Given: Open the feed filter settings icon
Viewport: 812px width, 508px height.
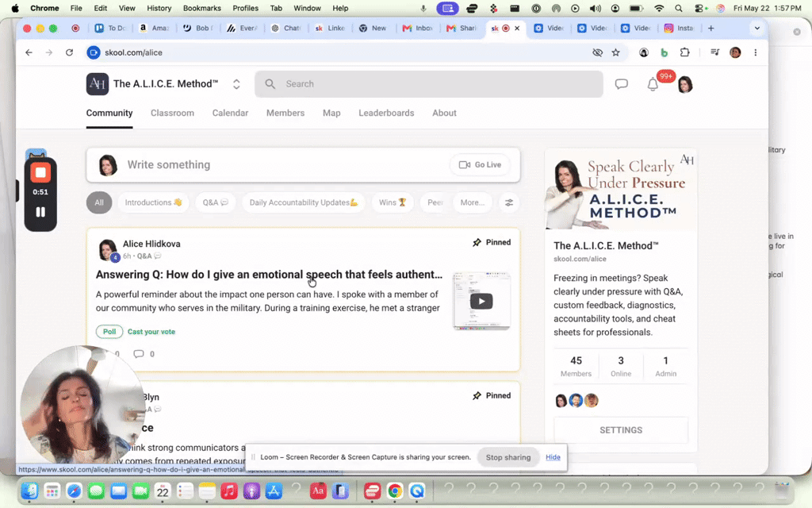Looking at the screenshot, I should tap(509, 202).
